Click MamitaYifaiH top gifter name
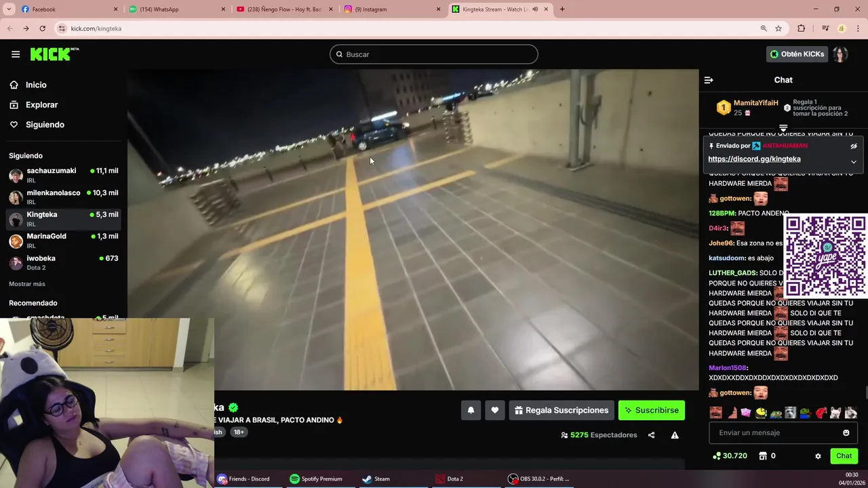Image resolution: width=868 pixels, height=488 pixels. coord(756,103)
